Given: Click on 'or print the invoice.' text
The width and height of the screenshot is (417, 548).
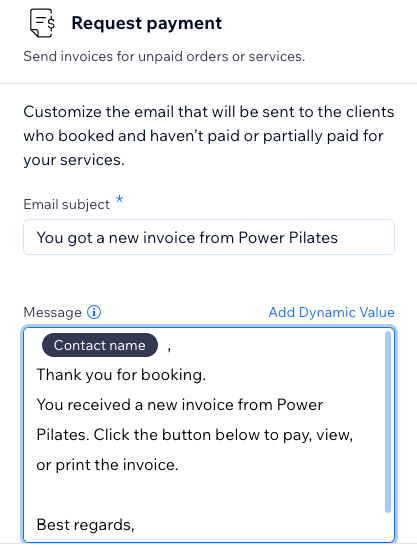Looking at the screenshot, I should point(107,465).
